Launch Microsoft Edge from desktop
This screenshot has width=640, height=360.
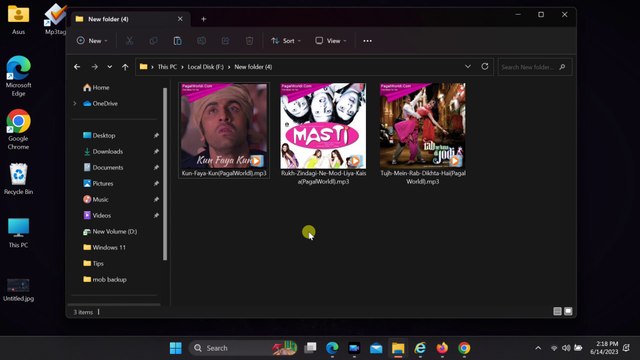point(18,76)
